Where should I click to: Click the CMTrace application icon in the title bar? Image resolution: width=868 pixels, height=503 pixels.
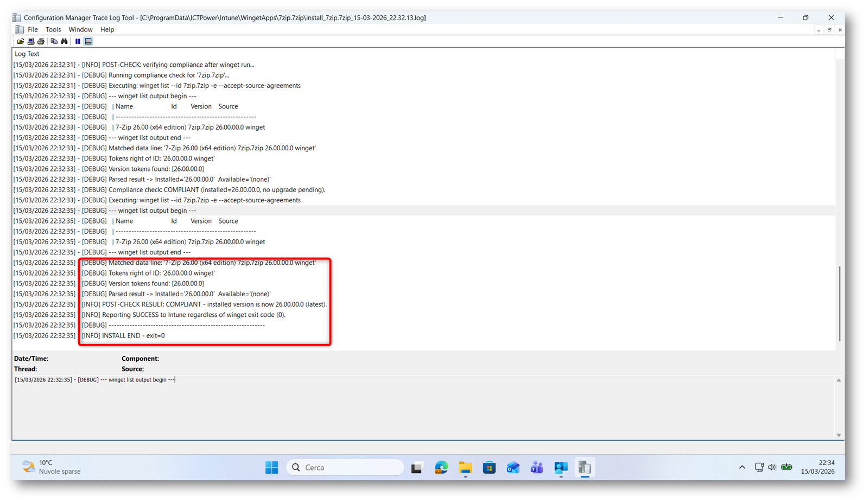(x=17, y=17)
